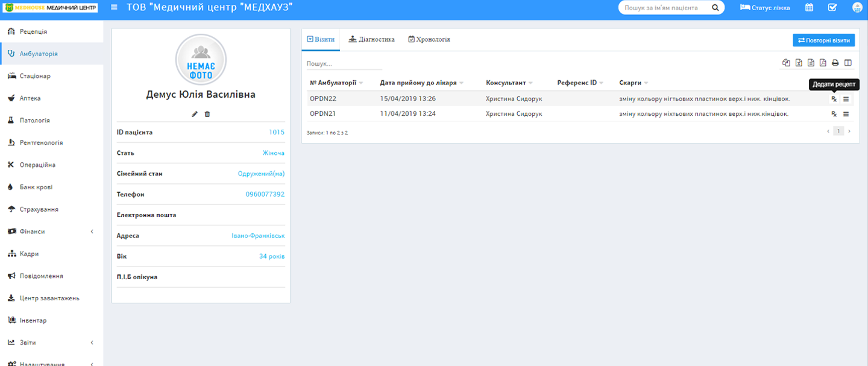
Task: Focus the visits table Пошук field
Action: tap(344, 63)
